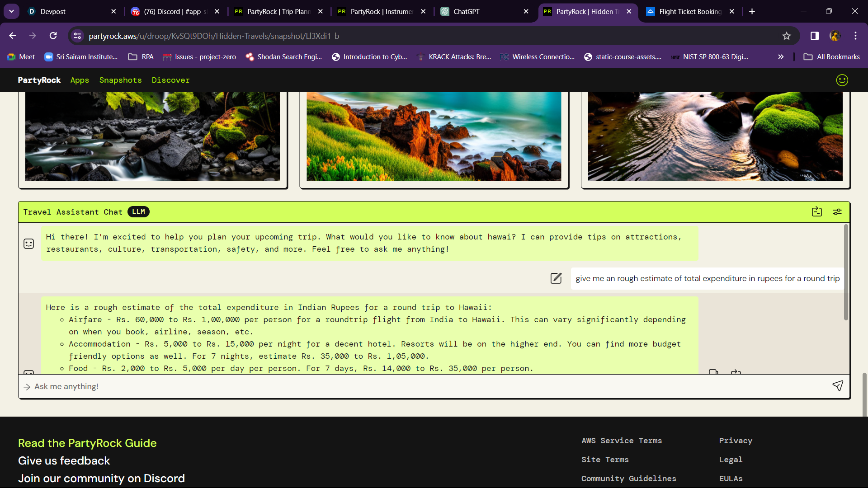868x488 pixels.
Task: Bookmark this page with the star icon
Action: click(x=787, y=36)
